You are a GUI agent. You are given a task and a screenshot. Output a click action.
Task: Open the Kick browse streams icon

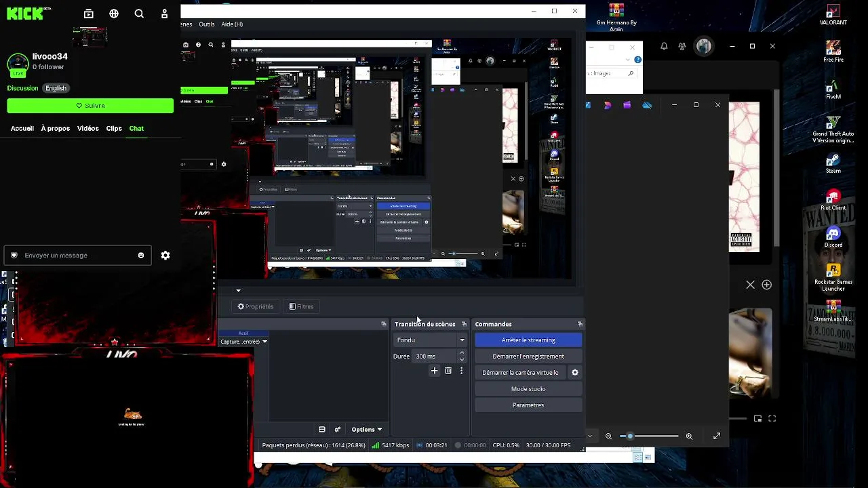point(89,14)
